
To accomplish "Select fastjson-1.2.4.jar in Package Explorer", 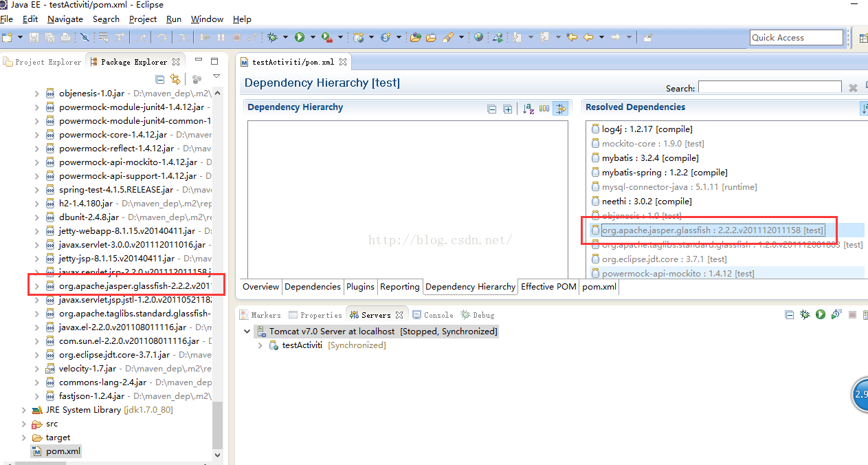I will [x=91, y=396].
